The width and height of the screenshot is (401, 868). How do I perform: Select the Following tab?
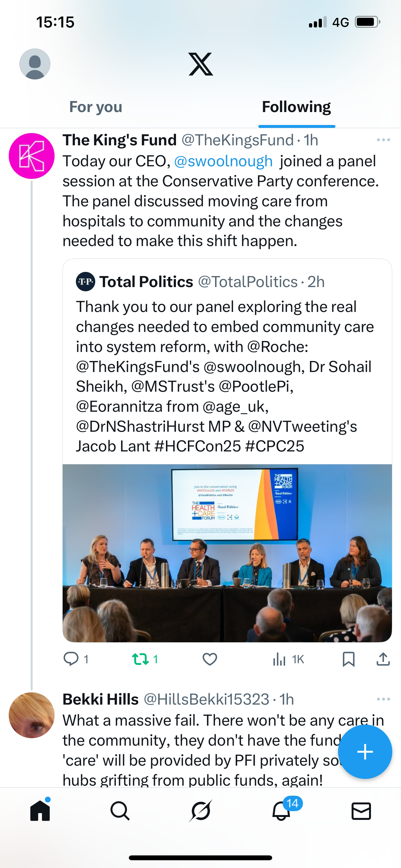[296, 107]
